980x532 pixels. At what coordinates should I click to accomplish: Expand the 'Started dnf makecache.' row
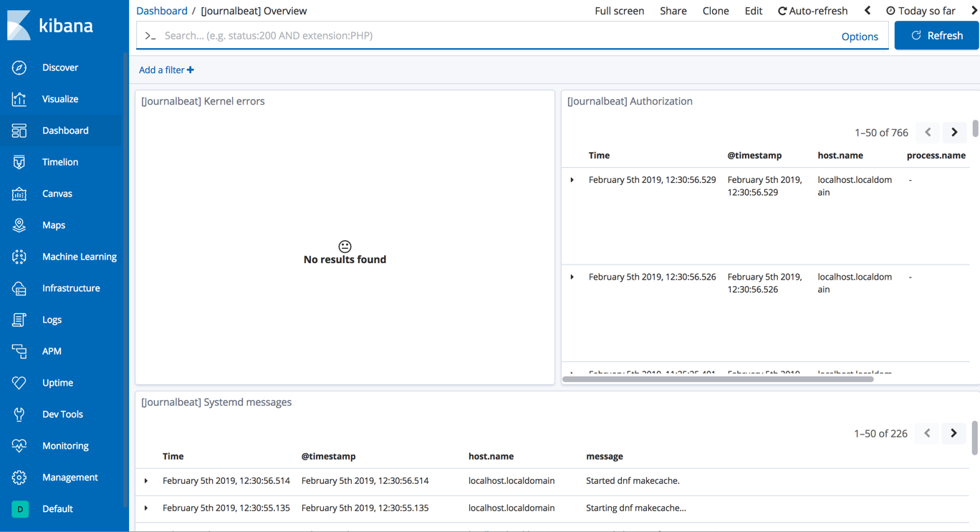tap(146, 481)
